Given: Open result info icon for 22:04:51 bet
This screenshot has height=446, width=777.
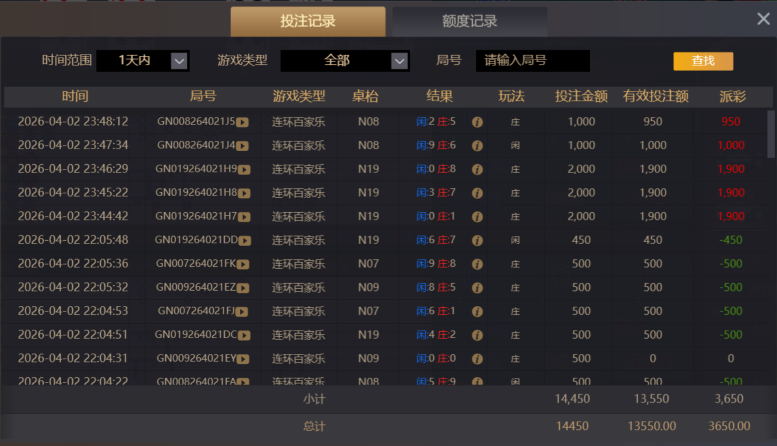Looking at the screenshot, I should 477,335.
